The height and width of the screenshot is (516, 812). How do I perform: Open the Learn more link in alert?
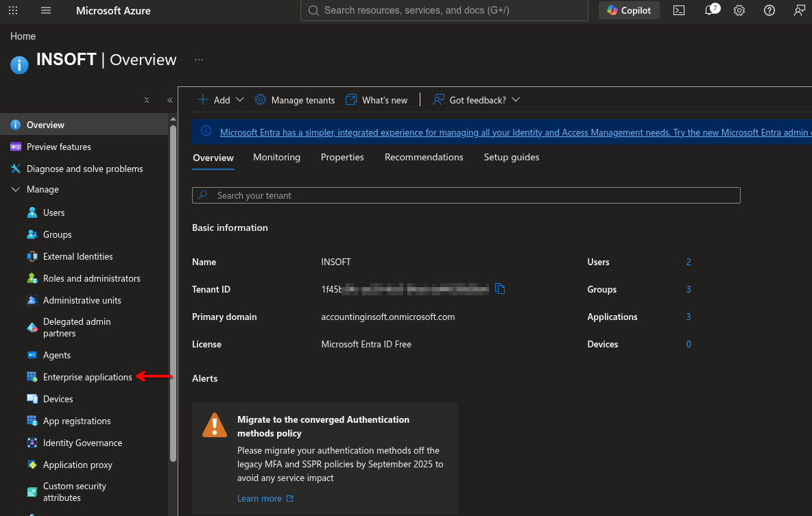pyautogui.click(x=265, y=498)
